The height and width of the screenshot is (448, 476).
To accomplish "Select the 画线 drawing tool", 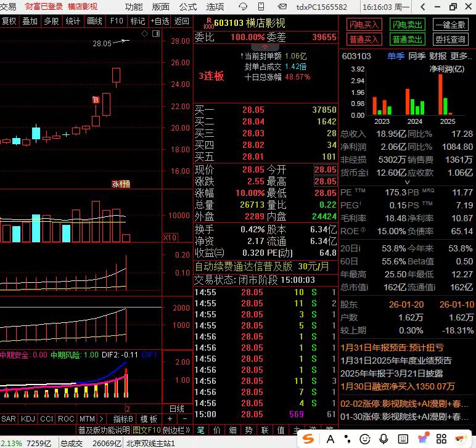I will (x=94, y=21).
